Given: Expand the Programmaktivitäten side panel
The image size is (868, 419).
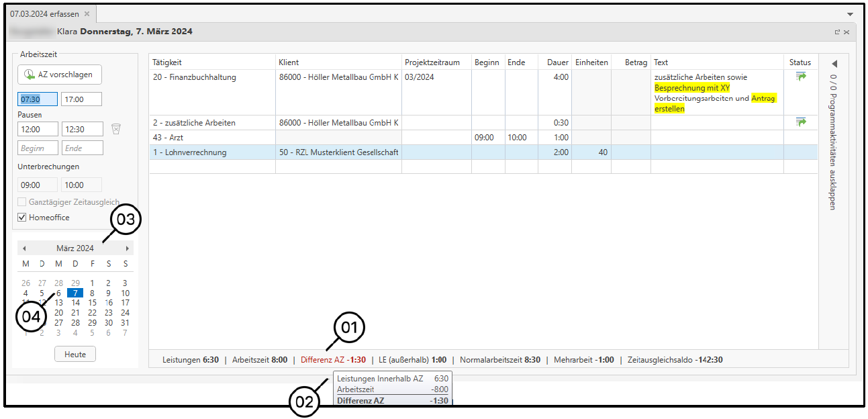Looking at the screenshot, I should point(834,64).
